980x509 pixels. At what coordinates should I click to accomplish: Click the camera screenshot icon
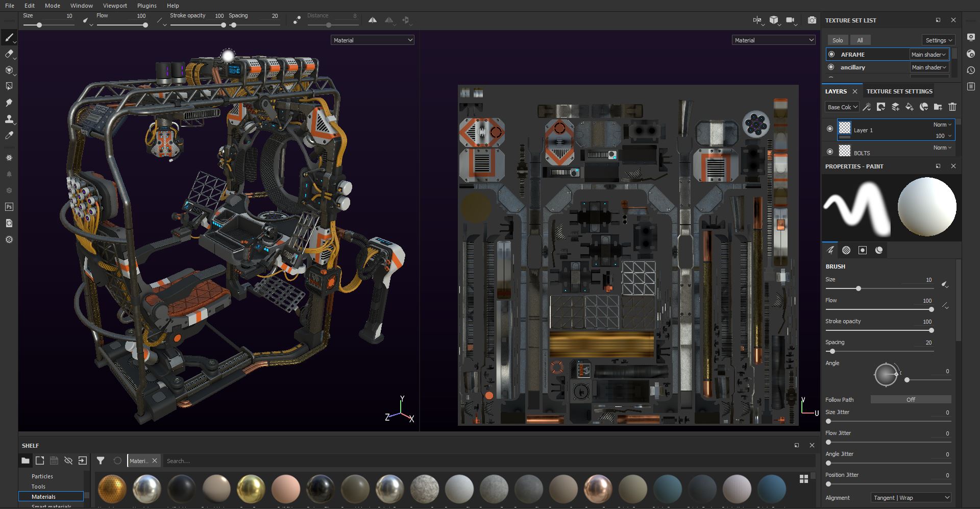[x=812, y=20]
